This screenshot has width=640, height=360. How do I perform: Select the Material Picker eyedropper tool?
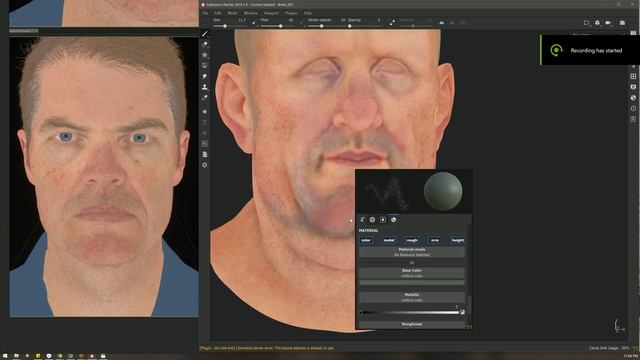click(205, 98)
